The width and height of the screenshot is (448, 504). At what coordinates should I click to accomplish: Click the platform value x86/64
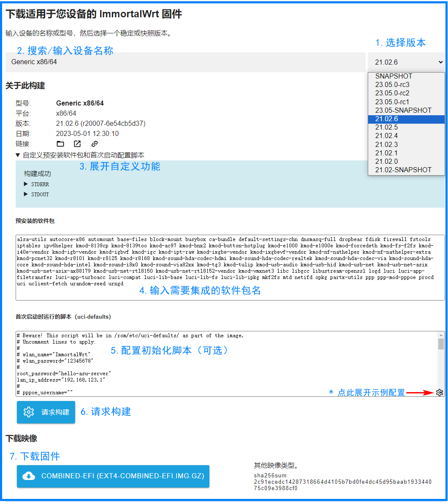(x=66, y=114)
